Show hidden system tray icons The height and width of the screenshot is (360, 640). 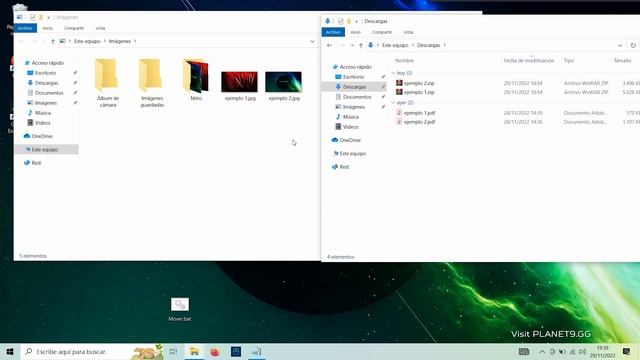(x=542, y=352)
